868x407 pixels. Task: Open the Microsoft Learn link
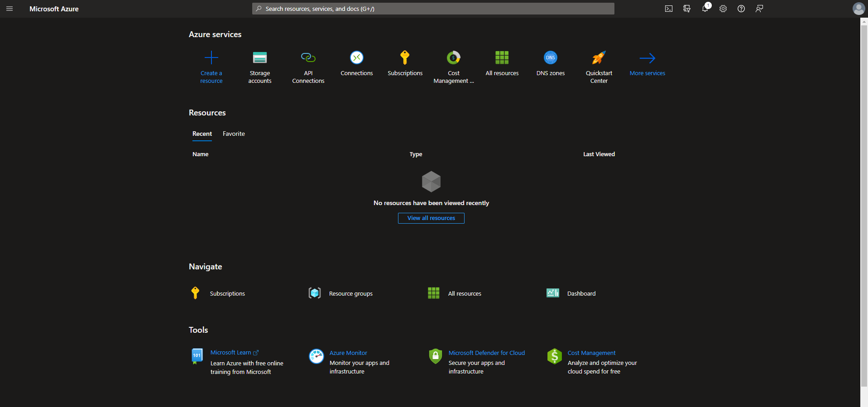click(x=231, y=353)
